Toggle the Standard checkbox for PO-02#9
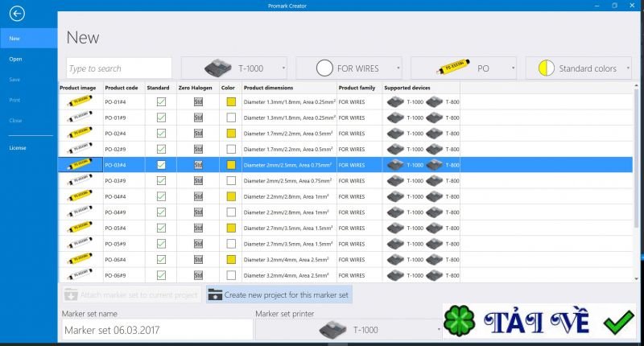Image resolution: width=644 pixels, height=346 pixels. click(x=162, y=149)
